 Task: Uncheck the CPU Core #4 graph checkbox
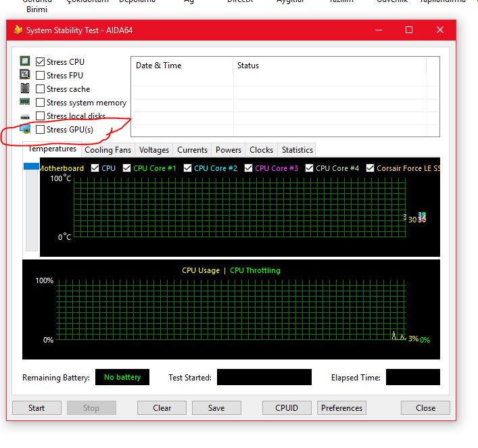309,168
